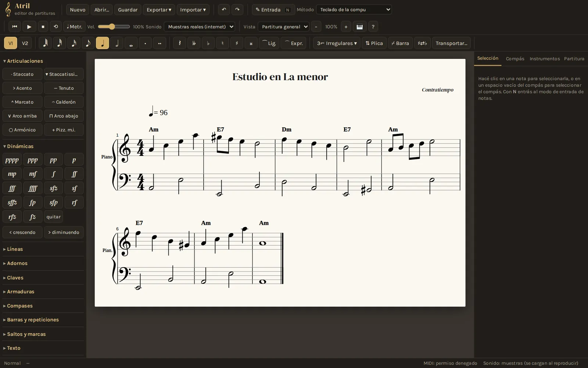Click the Abrir button
588x368 pixels.
pos(102,10)
